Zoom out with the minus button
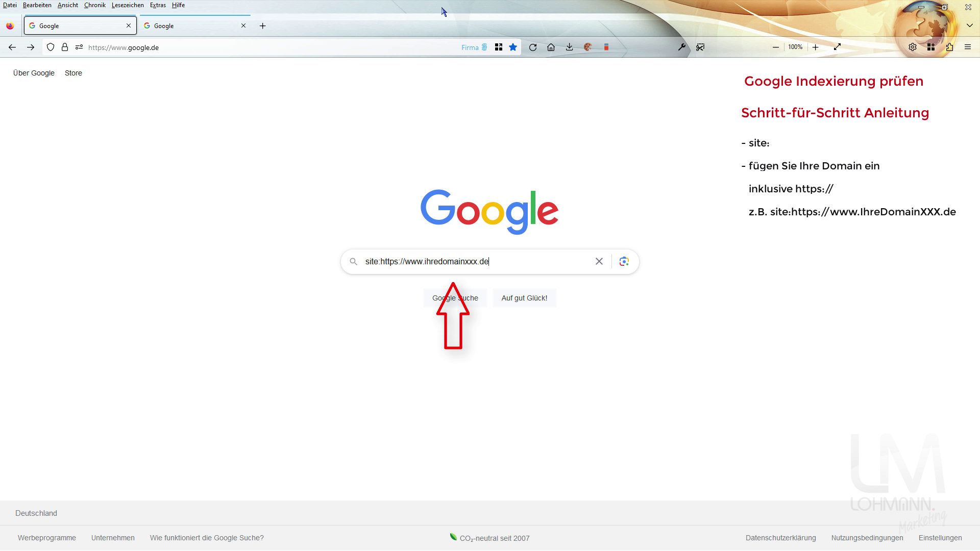Image resolution: width=980 pixels, height=551 pixels. 776,47
